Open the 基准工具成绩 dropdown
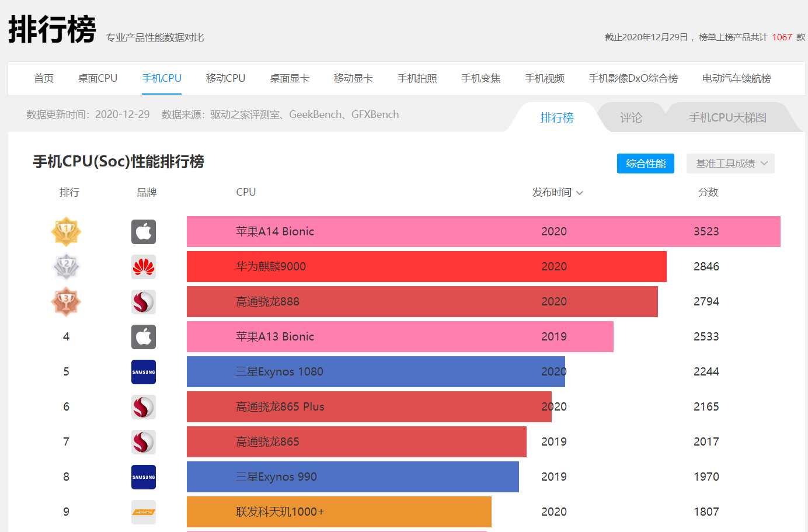This screenshot has width=808, height=532. pos(730,164)
